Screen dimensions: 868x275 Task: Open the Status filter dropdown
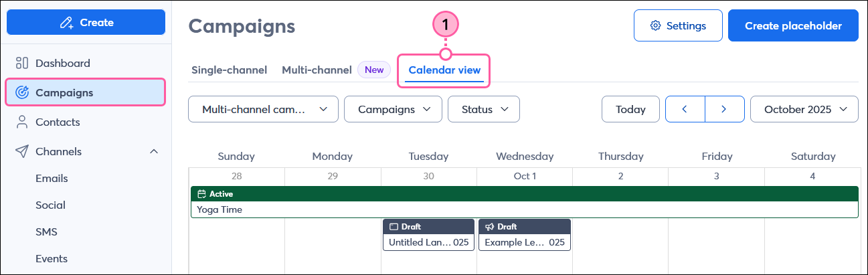click(x=483, y=109)
